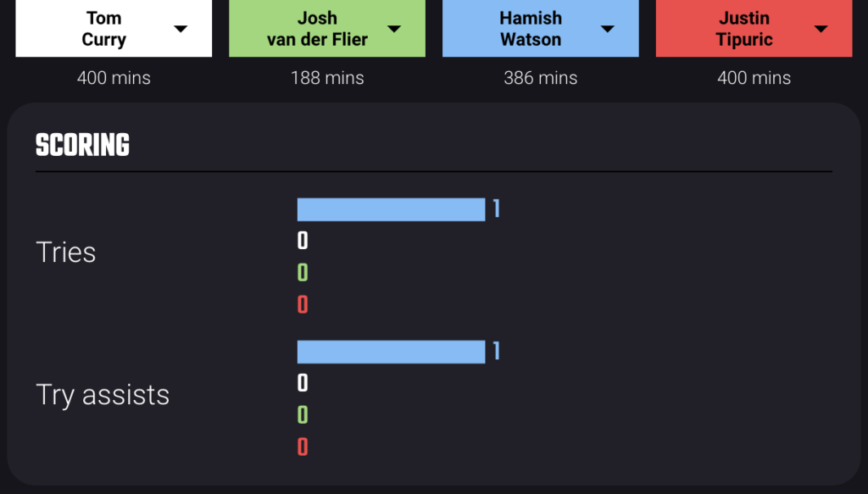Screen dimensions: 868x494
Task: Open the Hamish Watson player dropdown
Action: (540, 28)
